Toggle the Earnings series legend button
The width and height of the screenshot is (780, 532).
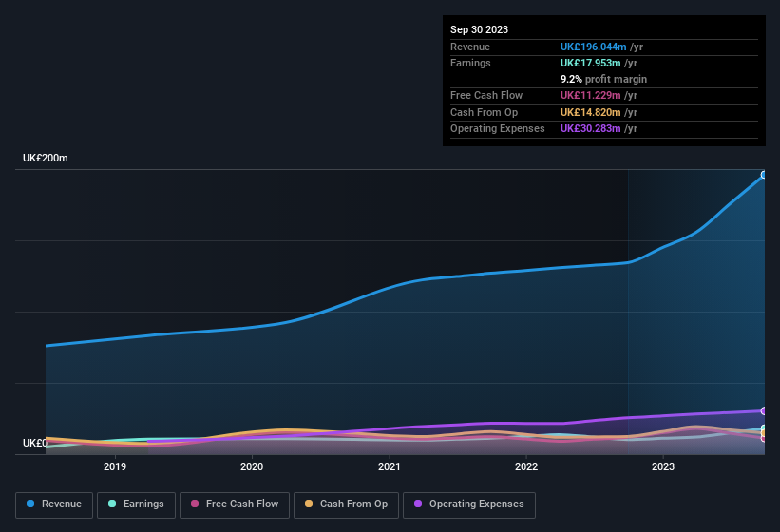click(136, 504)
